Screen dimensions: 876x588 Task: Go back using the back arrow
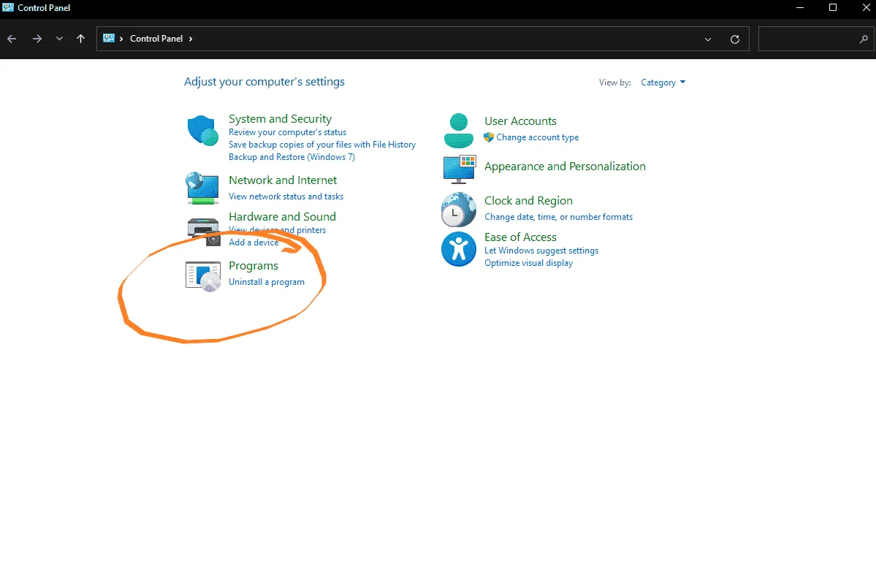(12, 39)
